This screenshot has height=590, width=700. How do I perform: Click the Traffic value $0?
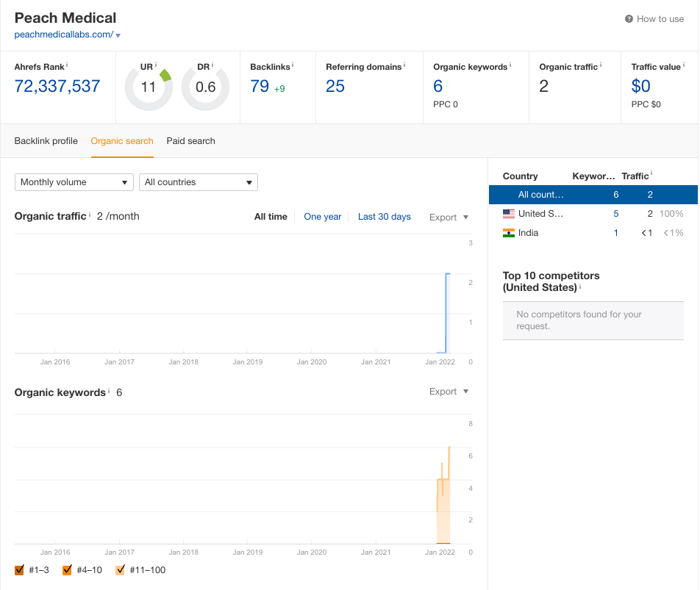tap(640, 86)
